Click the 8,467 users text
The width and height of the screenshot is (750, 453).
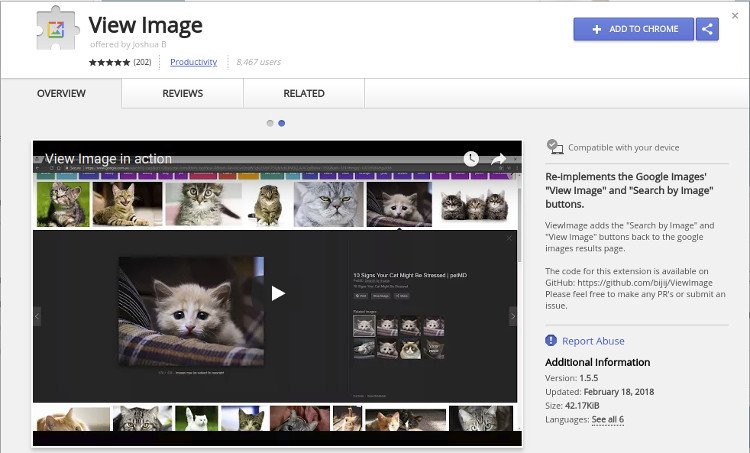tap(258, 62)
